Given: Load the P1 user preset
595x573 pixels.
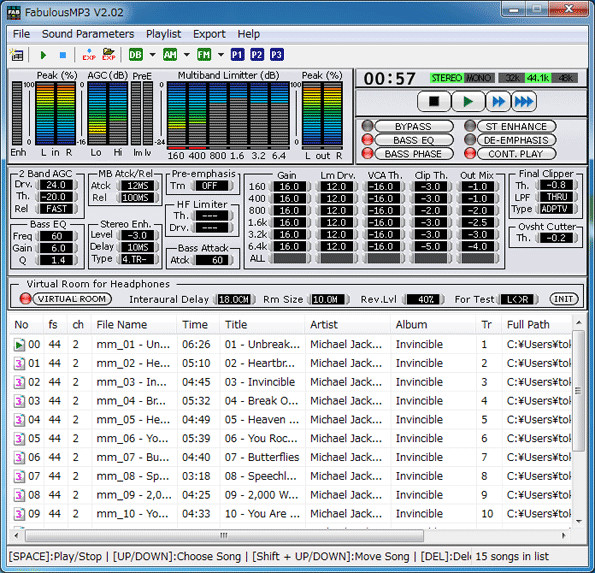Looking at the screenshot, I should [237, 55].
